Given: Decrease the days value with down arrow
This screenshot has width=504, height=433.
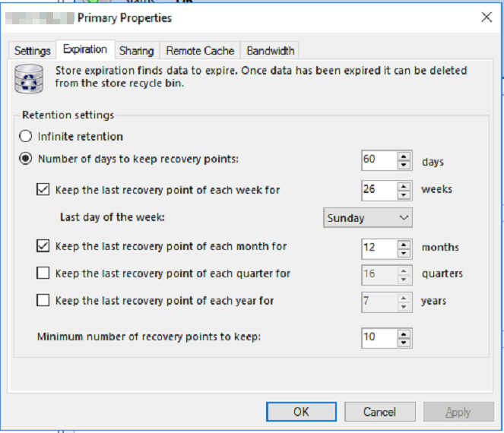Looking at the screenshot, I should (404, 165).
